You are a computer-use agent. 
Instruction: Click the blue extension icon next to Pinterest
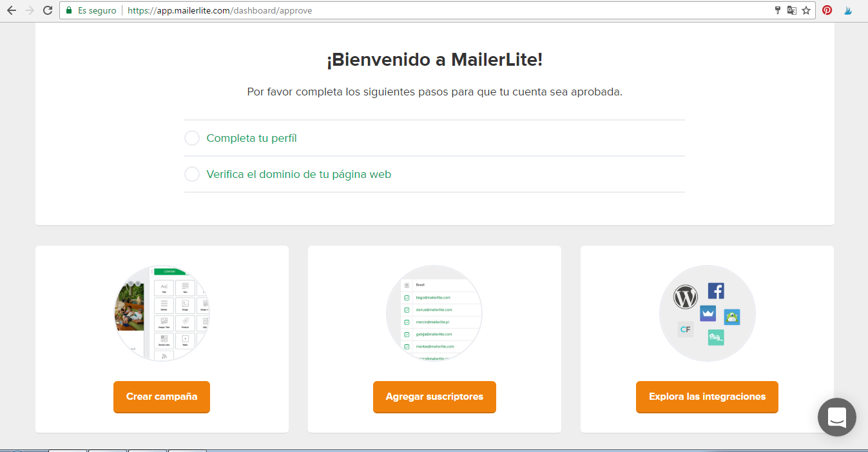[x=849, y=10]
